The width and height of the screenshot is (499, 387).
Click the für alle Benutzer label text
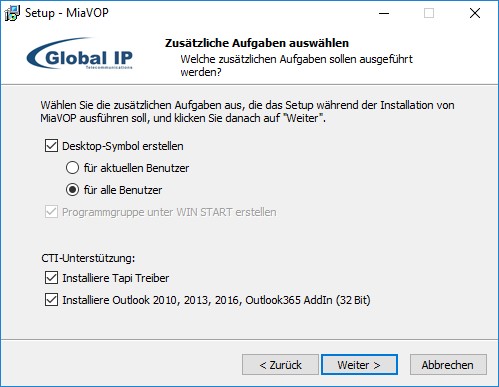[123, 190]
